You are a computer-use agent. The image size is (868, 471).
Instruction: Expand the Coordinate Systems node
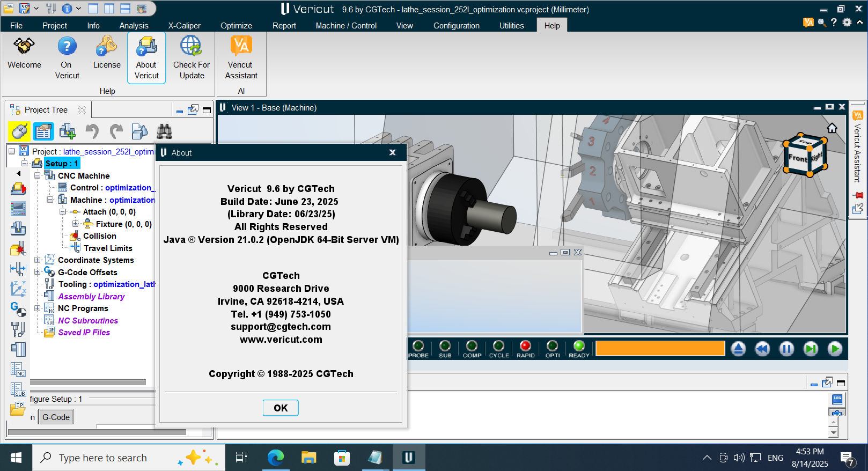37,260
